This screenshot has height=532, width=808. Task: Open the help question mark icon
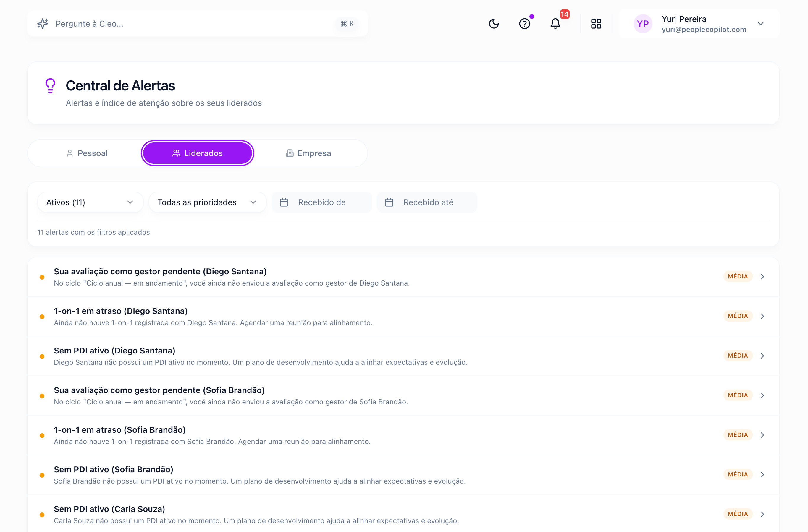tap(525, 24)
